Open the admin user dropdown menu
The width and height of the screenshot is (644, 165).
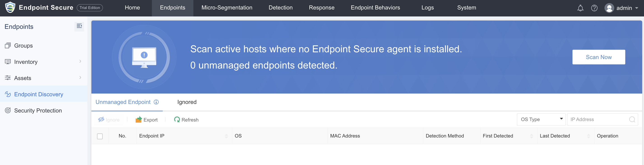(621, 8)
